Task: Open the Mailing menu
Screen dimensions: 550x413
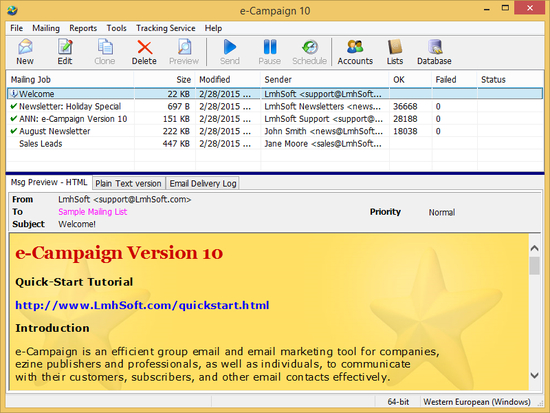Action: (x=46, y=28)
